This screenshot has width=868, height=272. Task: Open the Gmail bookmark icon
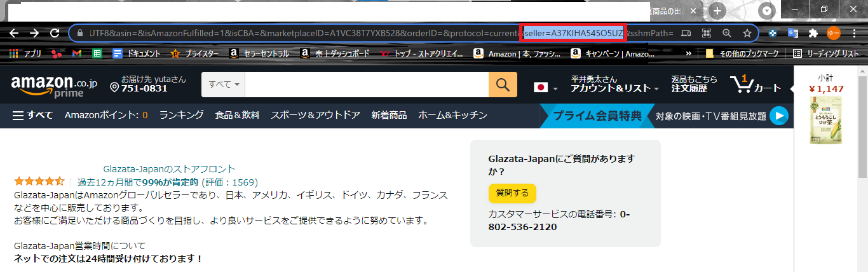pos(77,54)
